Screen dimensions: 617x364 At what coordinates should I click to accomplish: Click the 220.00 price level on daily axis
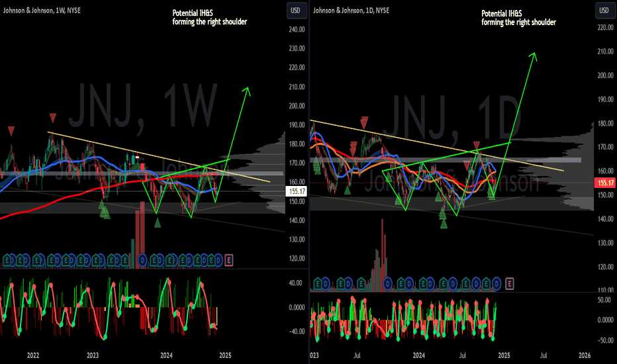tap(605, 27)
